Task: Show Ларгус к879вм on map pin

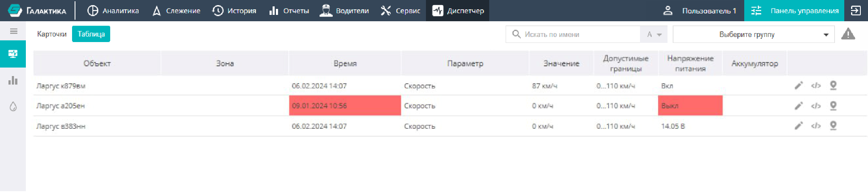Action: pos(833,86)
